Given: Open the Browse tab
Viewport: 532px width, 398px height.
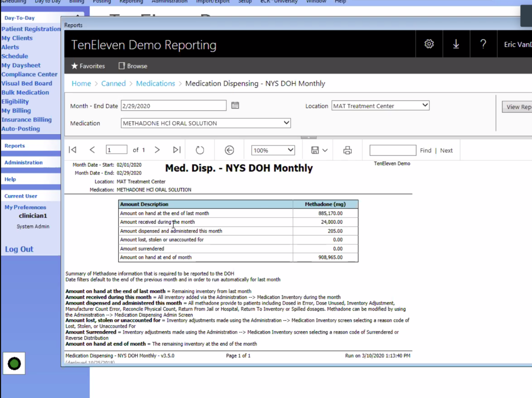Looking at the screenshot, I should pyautogui.click(x=133, y=66).
